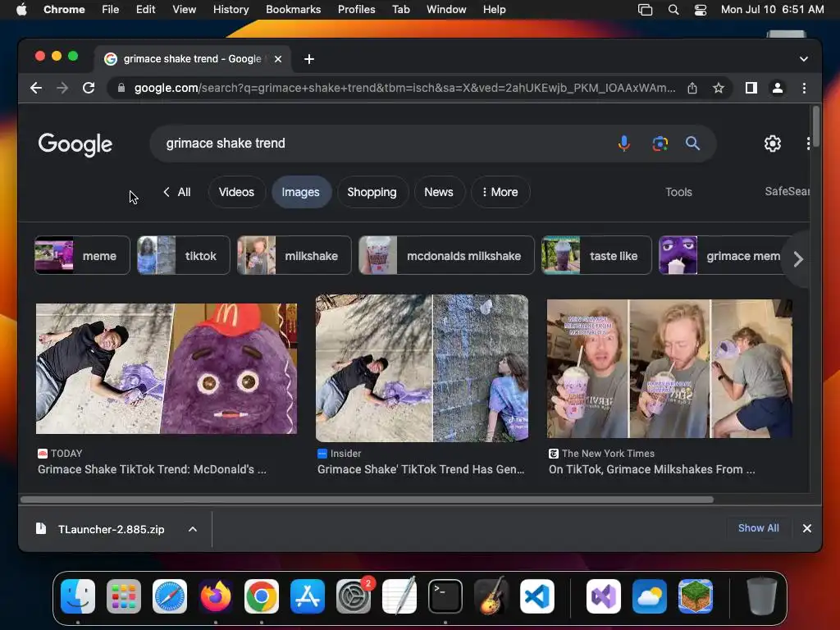This screenshot has width=840, height=630.
Task: Open the Chrome profile avatar
Action: tap(778, 88)
